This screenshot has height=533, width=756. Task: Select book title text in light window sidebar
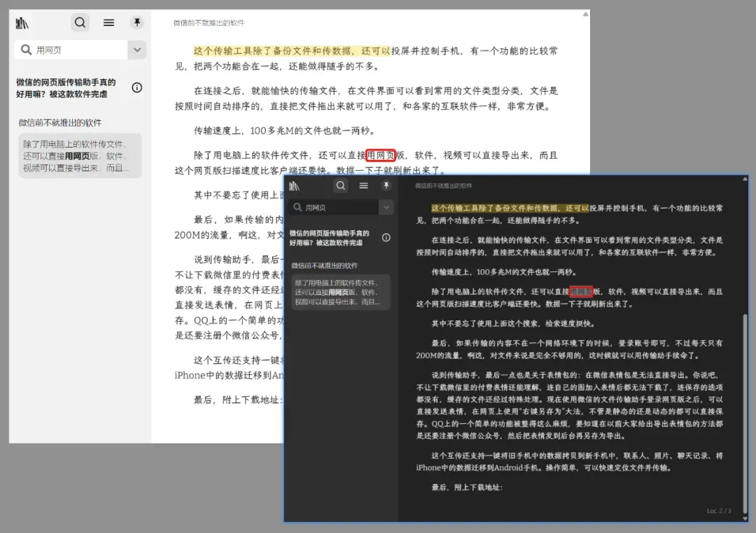[x=66, y=88]
